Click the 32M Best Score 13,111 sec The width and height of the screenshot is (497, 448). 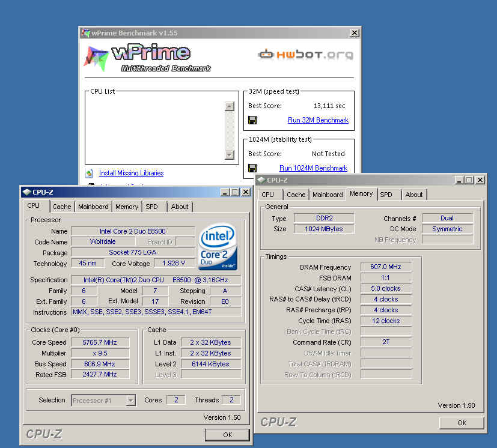pos(329,106)
